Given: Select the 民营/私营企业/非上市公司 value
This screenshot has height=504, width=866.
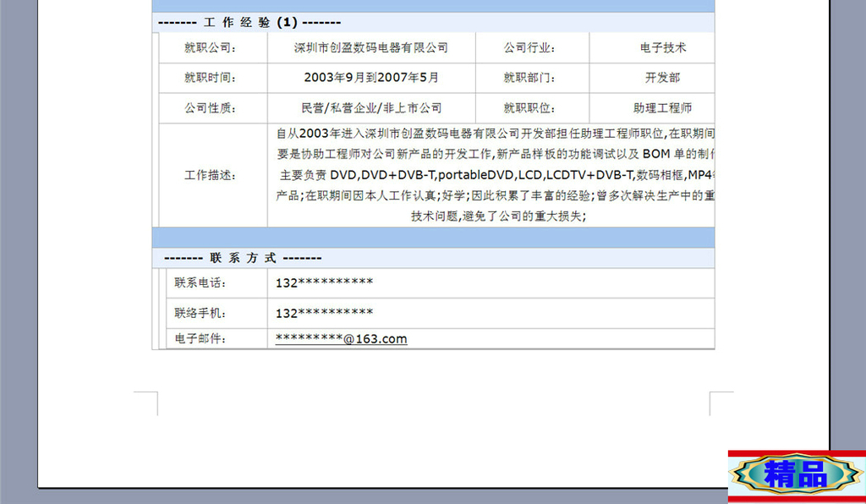Looking at the screenshot, I should 372,108.
